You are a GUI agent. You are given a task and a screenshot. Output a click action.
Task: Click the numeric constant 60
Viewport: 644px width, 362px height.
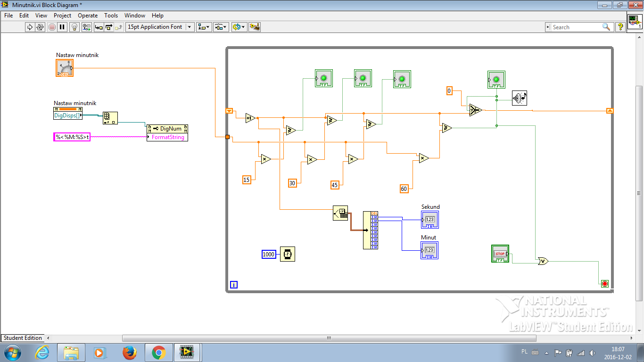pyautogui.click(x=404, y=189)
